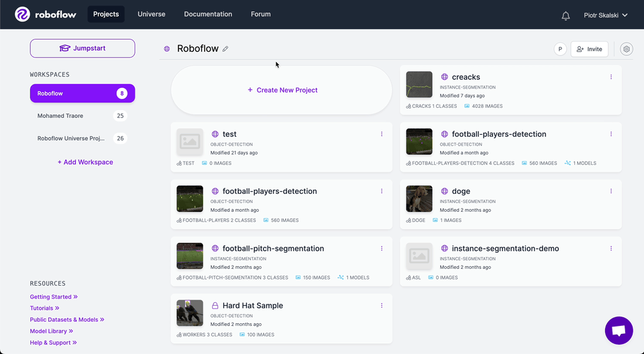The image size is (644, 354).
Task: Select the Roboflow workspace
Action: coord(83,93)
